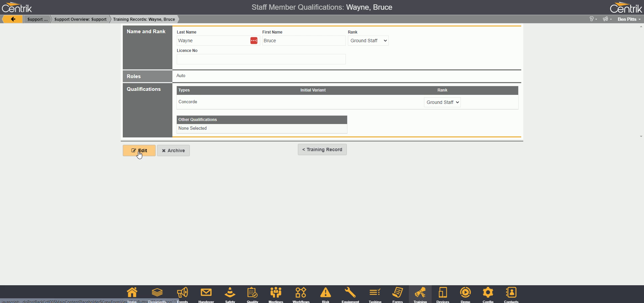The image size is (644, 303).
Task: Expand the Rank dropdown under Name and Rank
Action: tap(368, 41)
